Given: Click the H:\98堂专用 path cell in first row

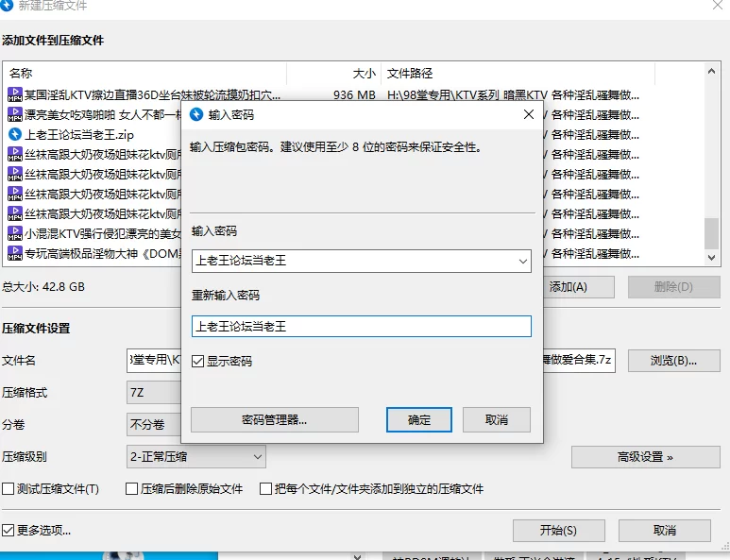Looking at the screenshot, I should point(513,95).
